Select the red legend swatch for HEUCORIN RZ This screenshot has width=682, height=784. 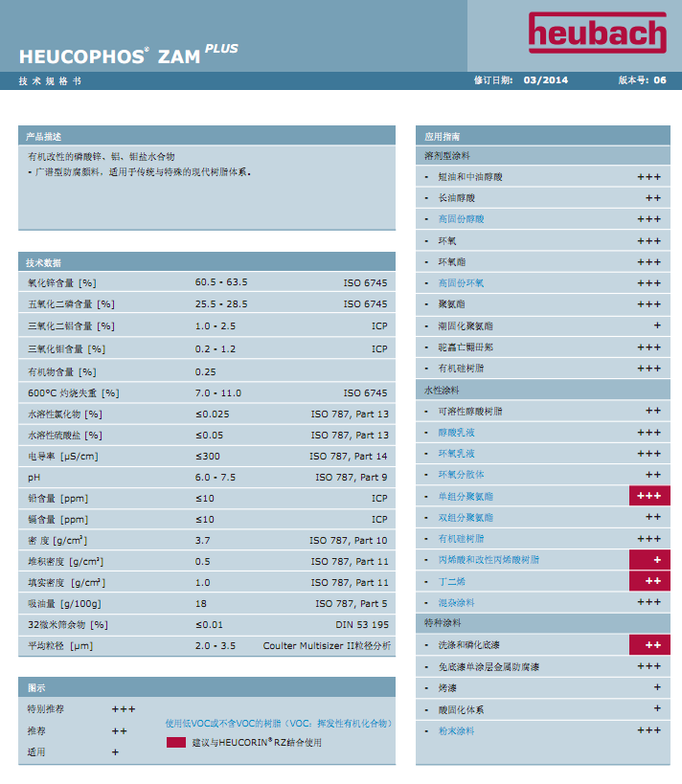(175, 742)
